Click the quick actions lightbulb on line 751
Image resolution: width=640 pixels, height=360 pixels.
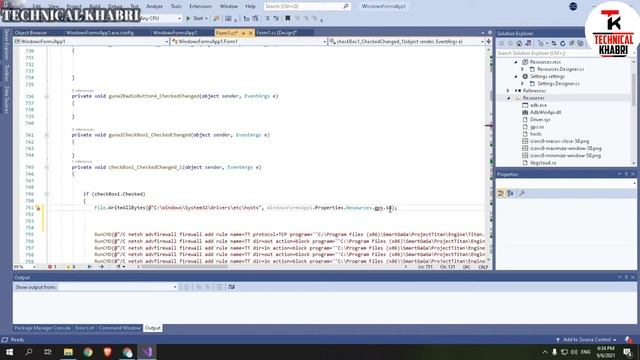pyautogui.click(x=38, y=208)
